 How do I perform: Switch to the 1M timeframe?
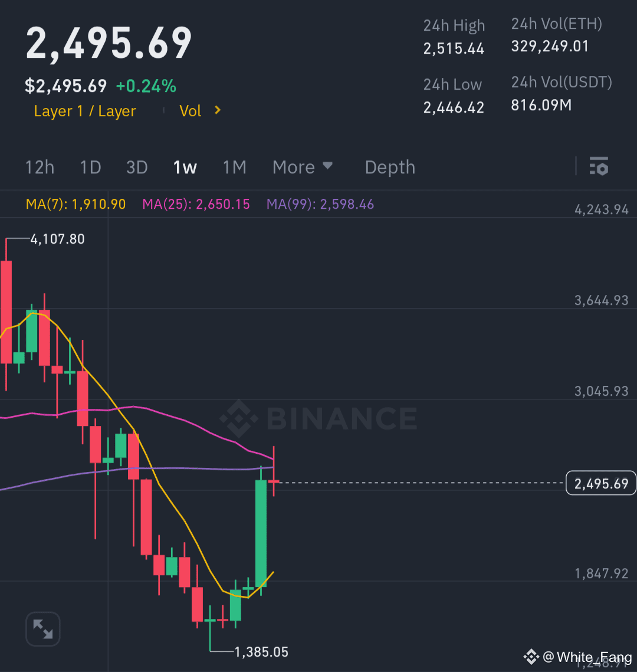pyautogui.click(x=234, y=167)
